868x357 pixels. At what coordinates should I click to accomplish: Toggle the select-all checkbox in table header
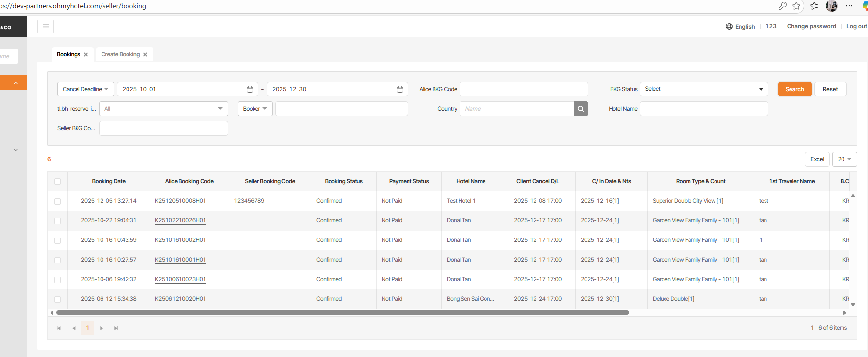[x=57, y=182]
